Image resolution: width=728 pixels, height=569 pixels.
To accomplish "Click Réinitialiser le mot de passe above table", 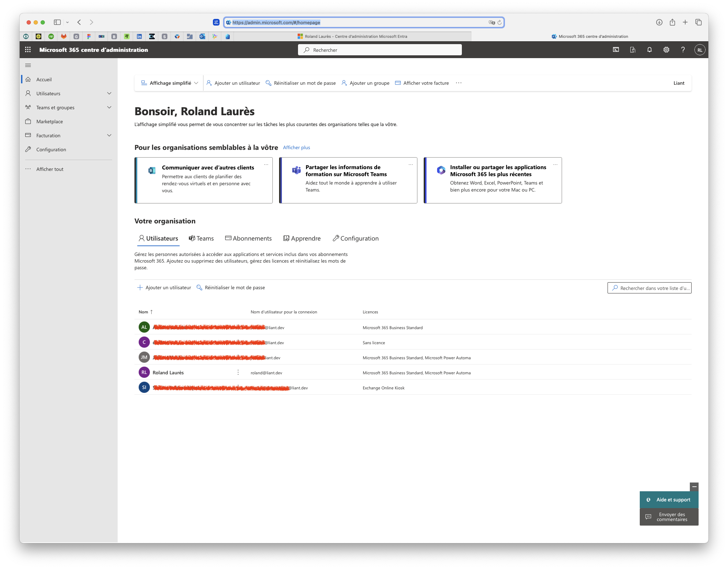I will (x=231, y=287).
